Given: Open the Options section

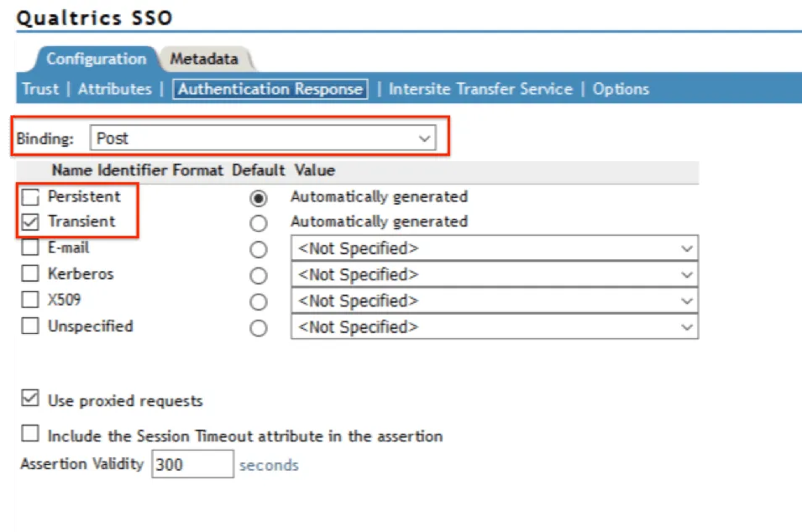Looking at the screenshot, I should pyautogui.click(x=620, y=87).
